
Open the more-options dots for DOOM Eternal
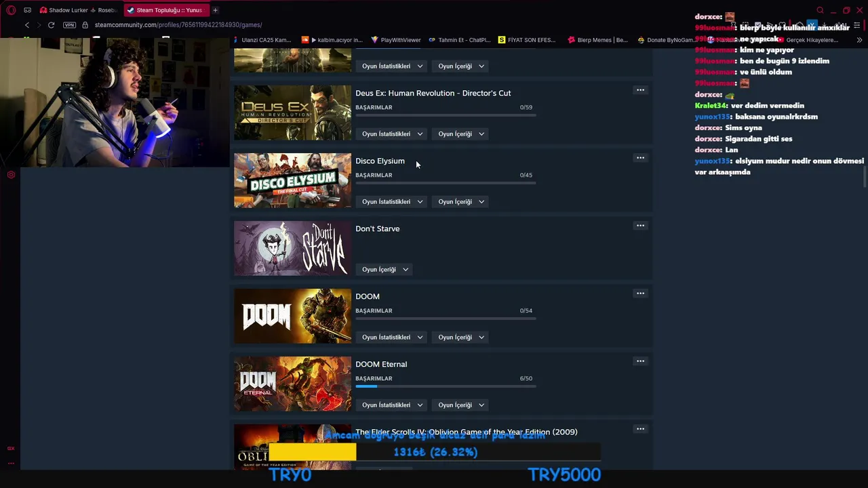point(640,361)
